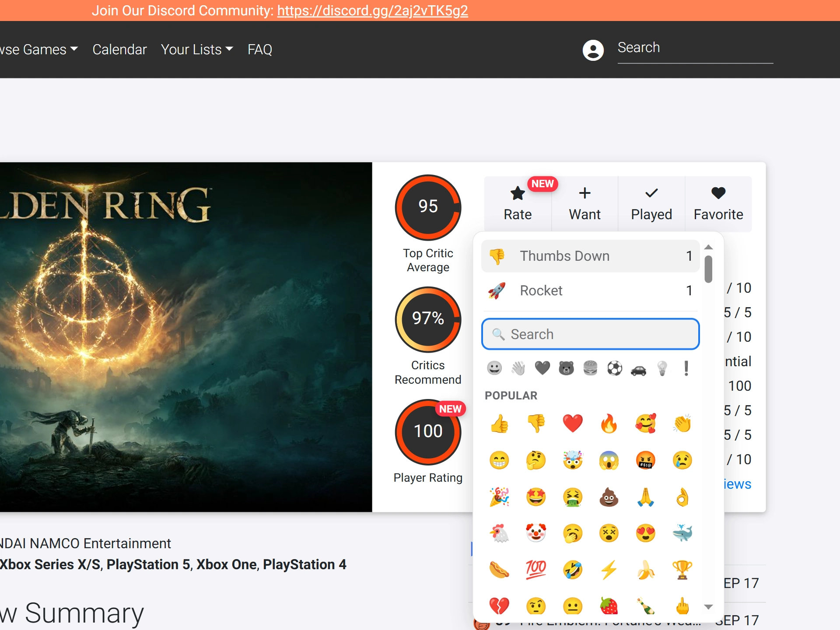Choose the red heart emoji

tap(572, 423)
